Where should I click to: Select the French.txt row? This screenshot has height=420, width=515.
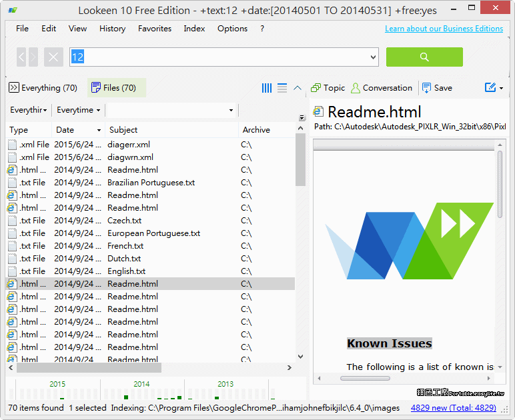(x=150, y=246)
